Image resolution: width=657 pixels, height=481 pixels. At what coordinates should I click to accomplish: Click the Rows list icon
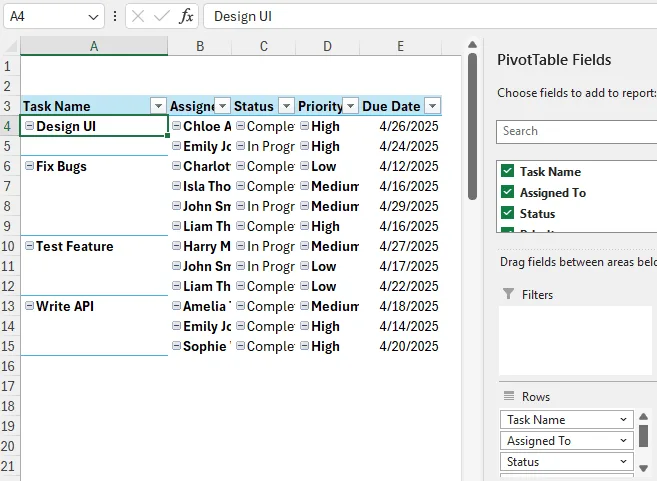tap(509, 396)
